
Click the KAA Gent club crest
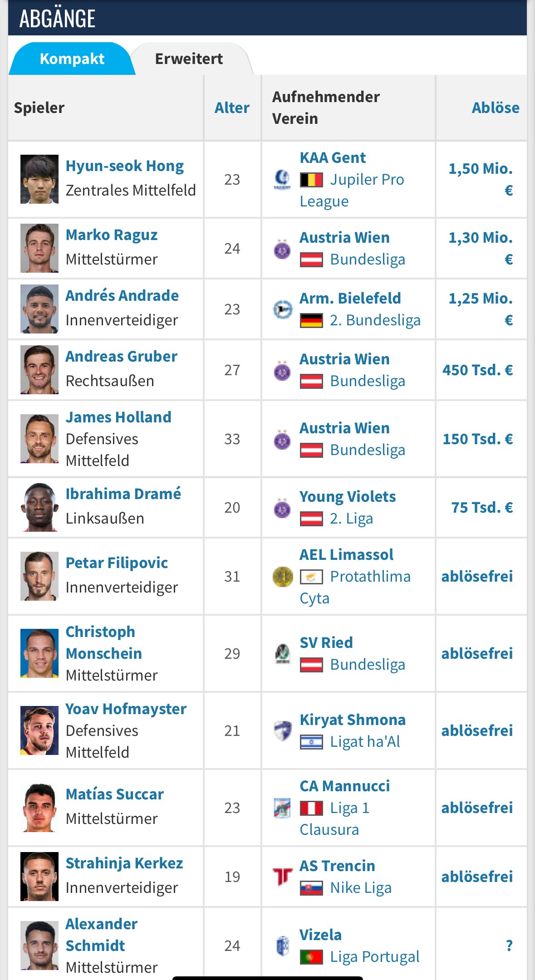282,180
